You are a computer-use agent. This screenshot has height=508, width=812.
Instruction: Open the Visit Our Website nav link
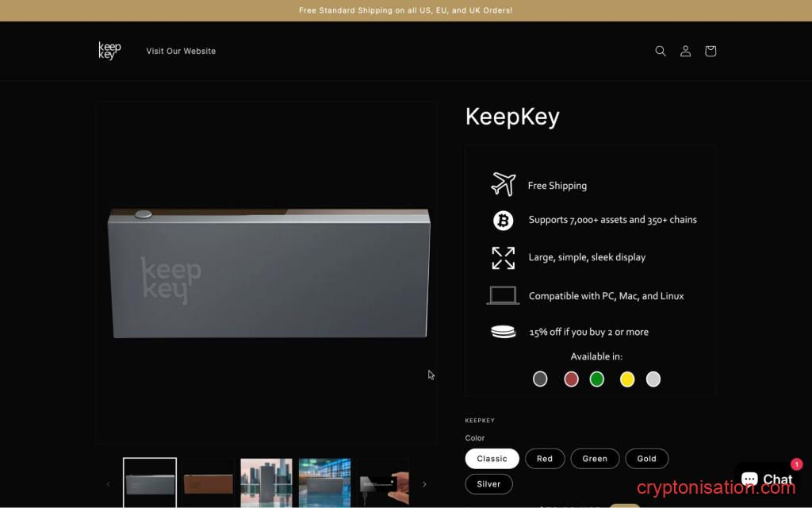point(181,51)
